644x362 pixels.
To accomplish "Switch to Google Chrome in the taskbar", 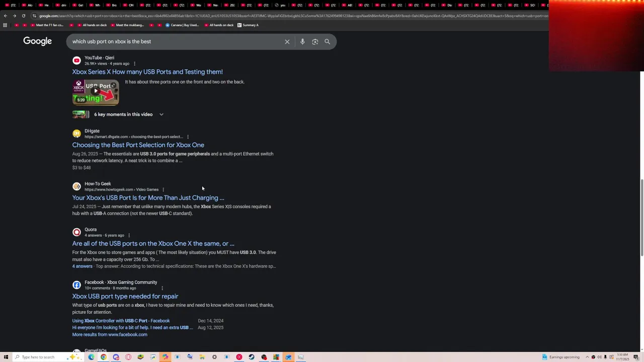I will coord(104,357).
